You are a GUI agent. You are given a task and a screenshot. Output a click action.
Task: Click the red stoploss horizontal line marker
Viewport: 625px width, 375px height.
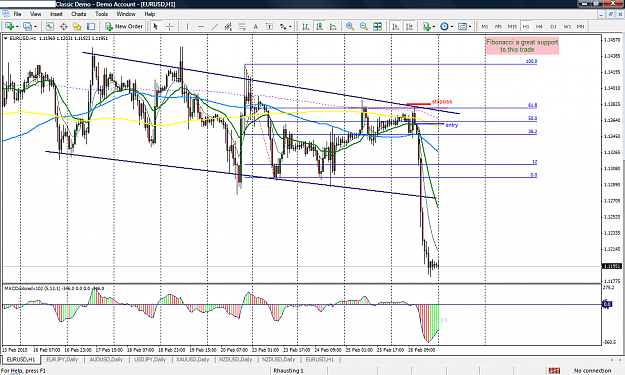point(418,104)
